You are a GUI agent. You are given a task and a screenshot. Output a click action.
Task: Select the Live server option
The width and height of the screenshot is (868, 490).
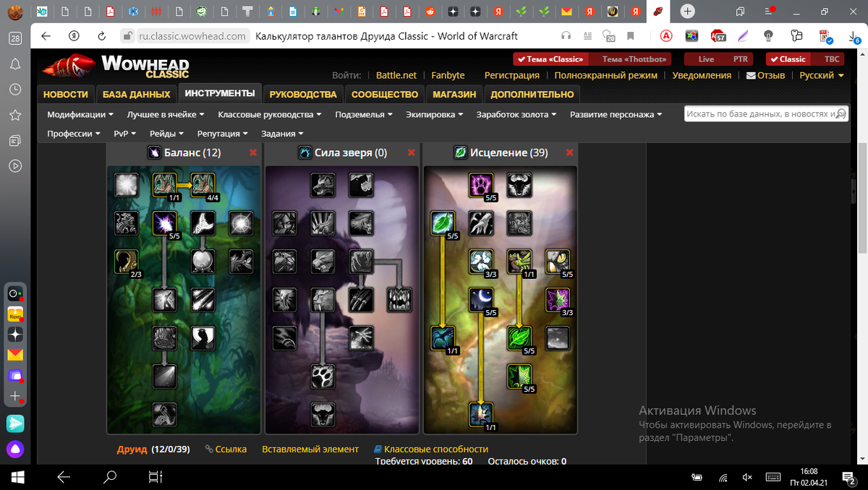[706, 59]
